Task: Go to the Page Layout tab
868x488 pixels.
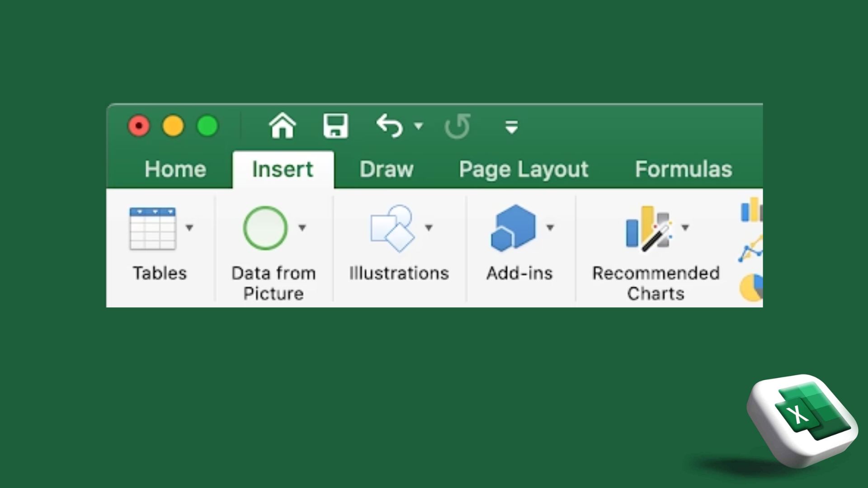Action: pyautogui.click(x=524, y=170)
